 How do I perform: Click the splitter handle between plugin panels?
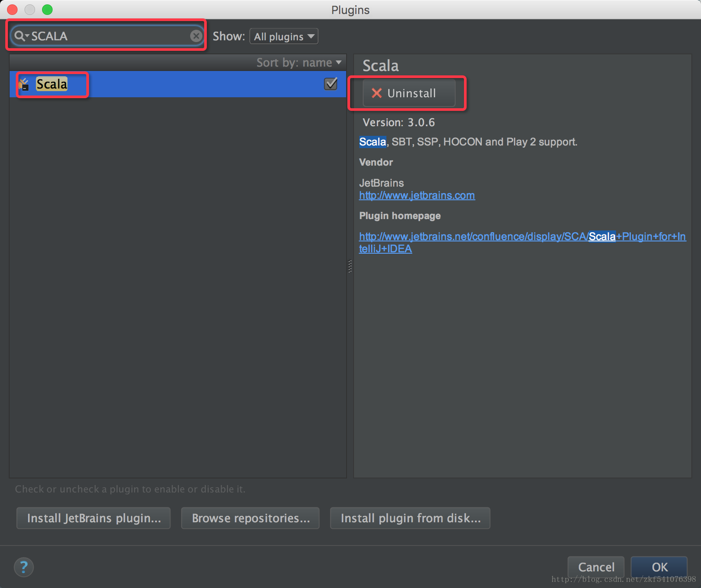(350, 266)
